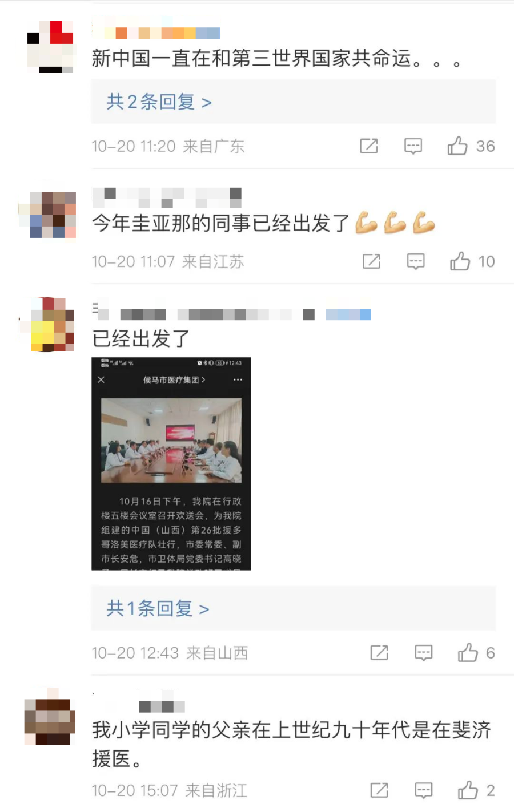This screenshot has height=812, width=514.
Task: Reply to the 圭亚那 comment from 江苏
Action: pyautogui.click(x=415, y=261)
